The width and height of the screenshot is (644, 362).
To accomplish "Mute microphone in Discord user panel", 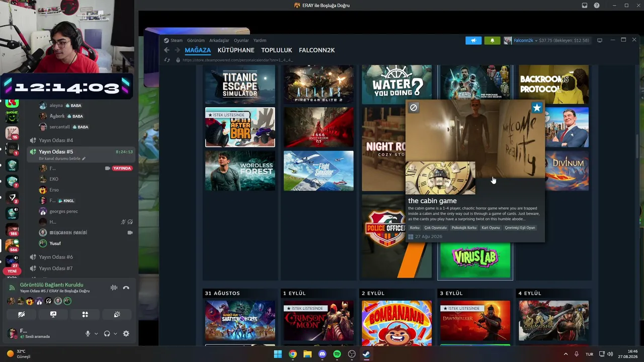I will pos(88,333).
